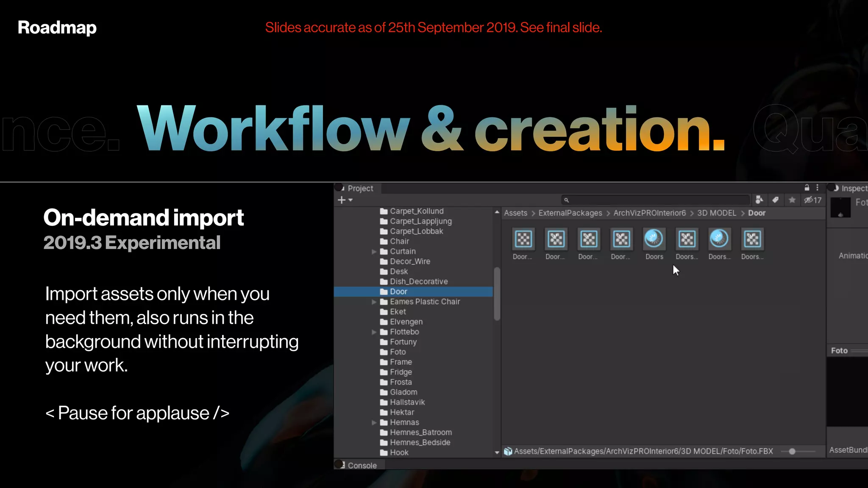
Task: Select the Foto folder in tree
Action: (x=398, y=352)
